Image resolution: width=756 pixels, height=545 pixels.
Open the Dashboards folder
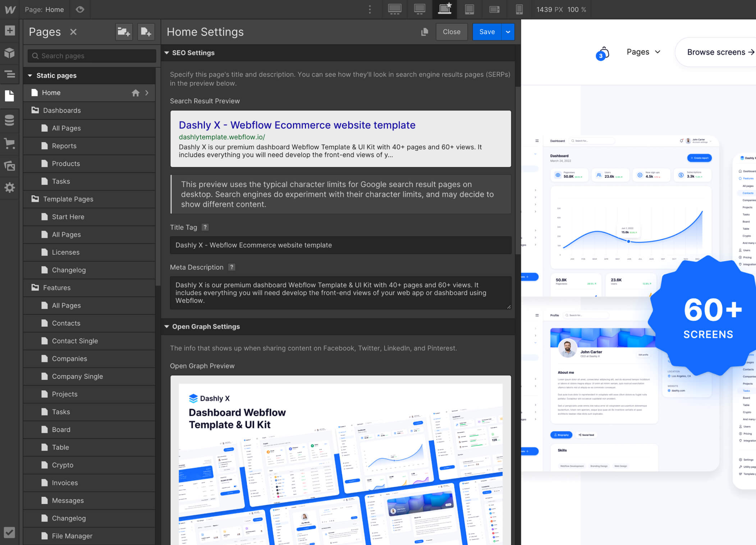point(62,110)
